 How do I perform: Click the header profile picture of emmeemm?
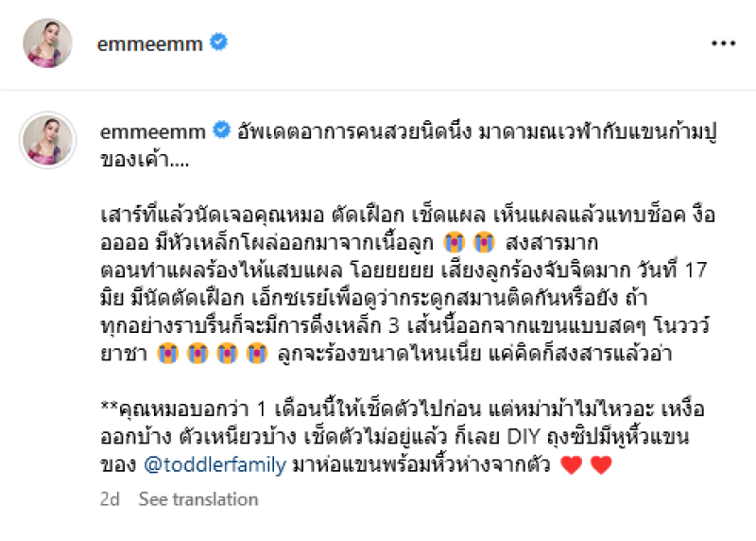tap(47, 44)
